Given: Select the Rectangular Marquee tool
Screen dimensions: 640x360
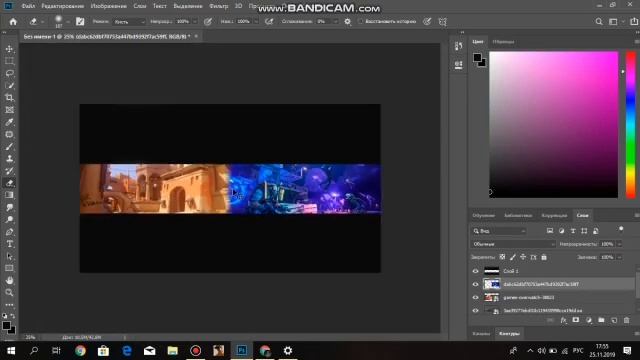Looking at the screenshot, I should pyautogui.click(x=9, y=61).
